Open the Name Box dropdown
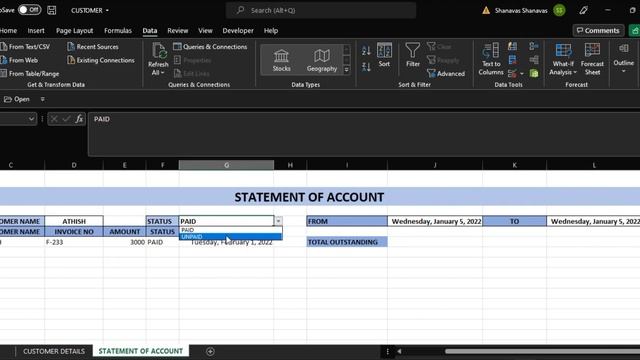The width and height of the screenshot is (640, 360). [31, 119]
